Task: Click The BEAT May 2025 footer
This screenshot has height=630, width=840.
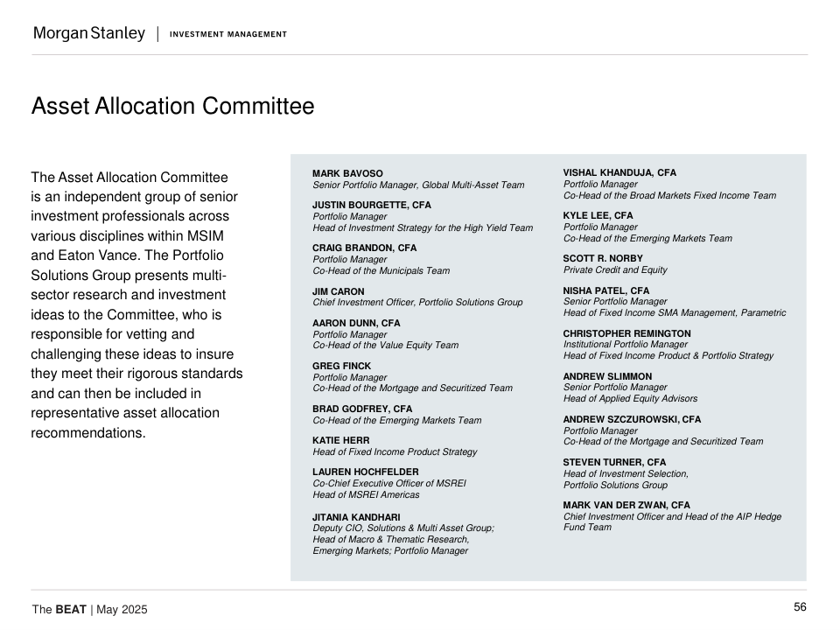Action: [x=89, y=609]
